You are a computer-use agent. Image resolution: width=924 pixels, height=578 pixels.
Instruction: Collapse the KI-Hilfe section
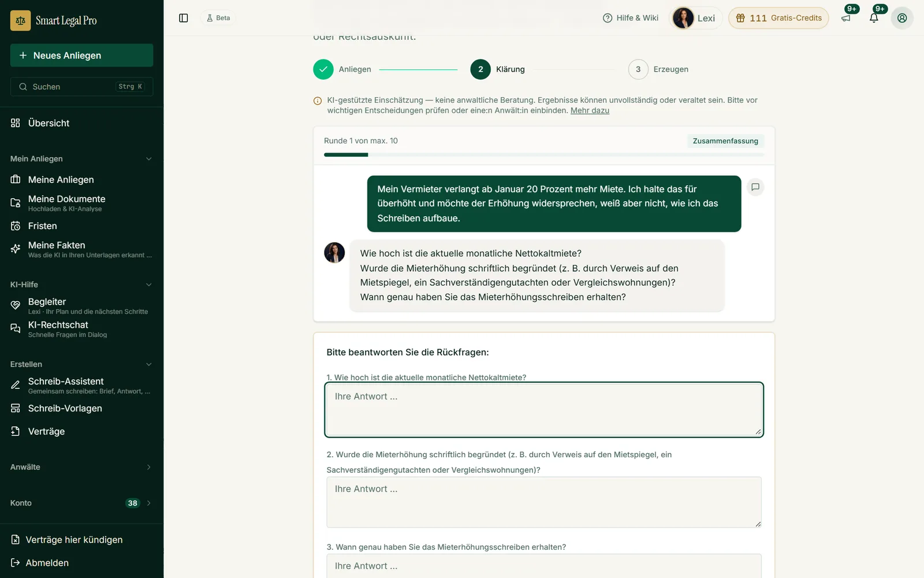coord(81,285)
